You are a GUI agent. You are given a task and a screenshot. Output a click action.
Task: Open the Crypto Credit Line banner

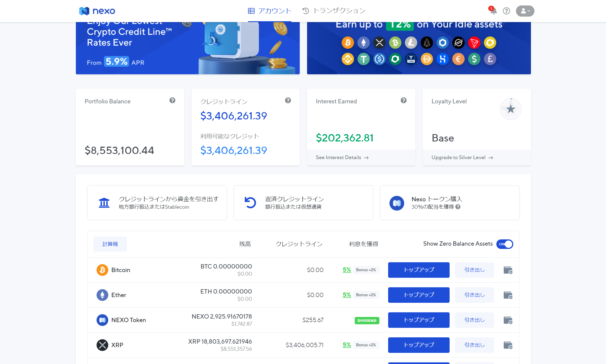(x=188, y=48)
